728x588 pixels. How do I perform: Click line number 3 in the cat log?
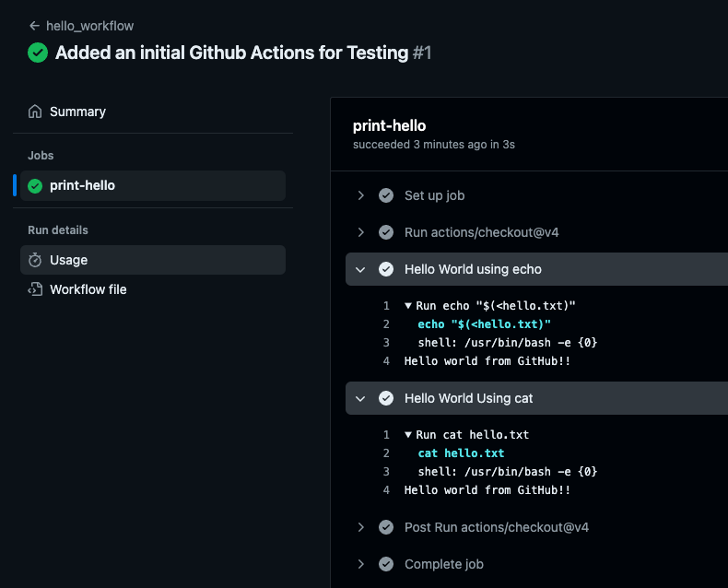[386, 472]
